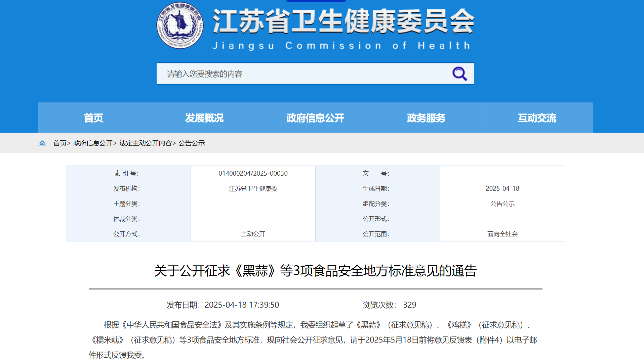Screen dimensions: 644x360
Task: Click the 浏览次数 329 view count
Action: point(389,305)
